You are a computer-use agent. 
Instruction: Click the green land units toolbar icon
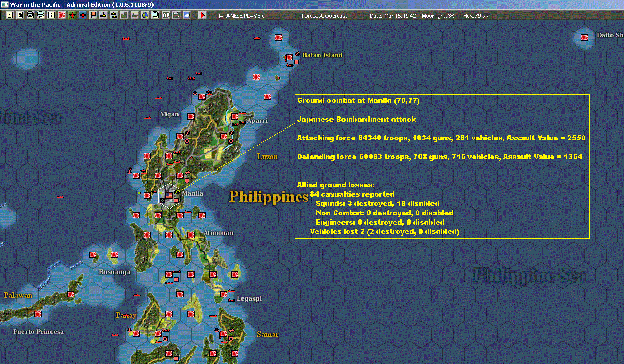coord(124,15)
